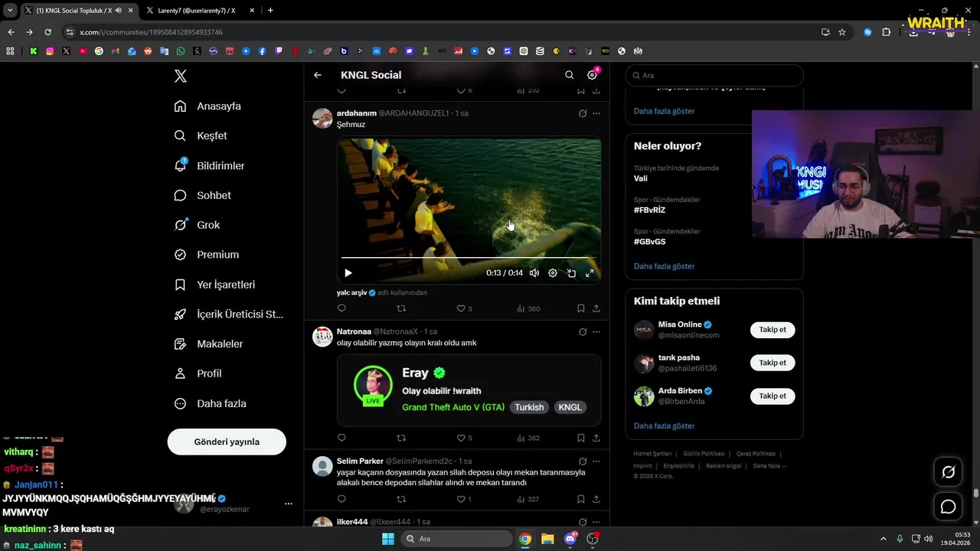The image size is (980, 551).
Task: Open Gizlilik Politikası footer link
Action: 704,454
